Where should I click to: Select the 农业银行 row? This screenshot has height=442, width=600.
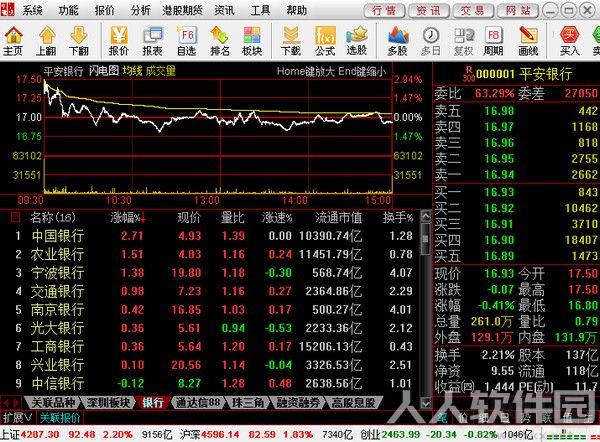tap(210, 254)
